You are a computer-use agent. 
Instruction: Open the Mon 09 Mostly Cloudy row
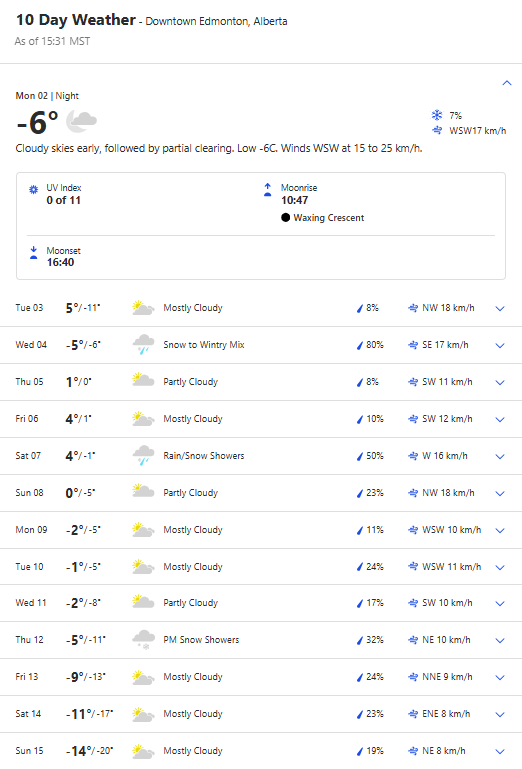261,530
